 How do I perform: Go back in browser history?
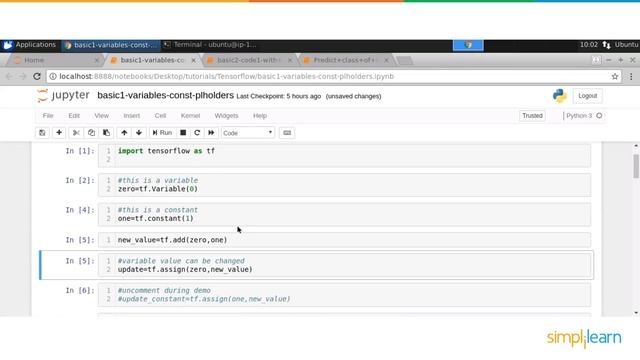click(x=9, y=76)
